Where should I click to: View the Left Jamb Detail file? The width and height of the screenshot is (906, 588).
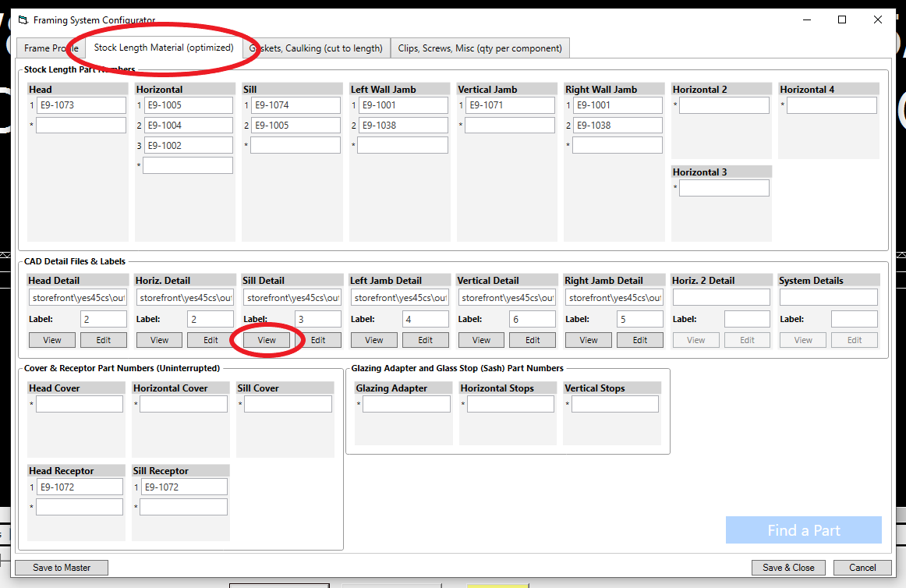tap(373, 340)
